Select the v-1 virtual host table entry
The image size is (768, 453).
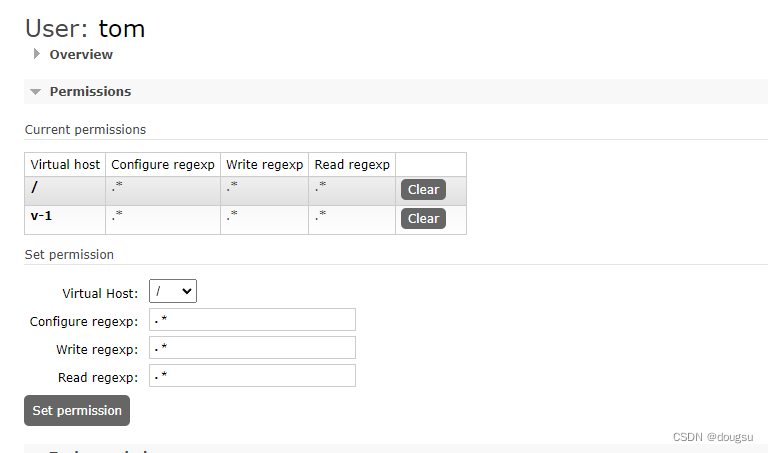41,216
